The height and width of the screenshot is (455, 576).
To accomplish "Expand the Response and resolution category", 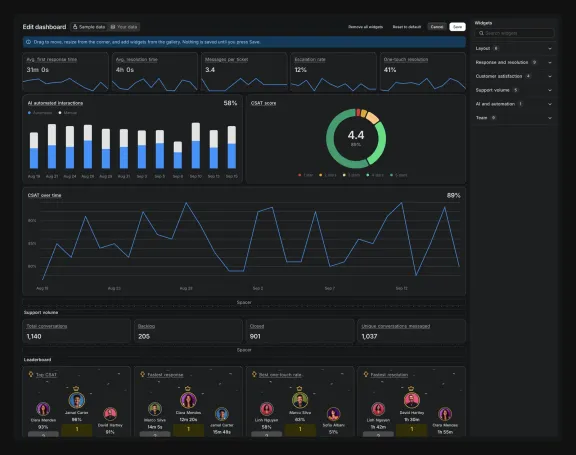I will click(x=514, y=62).
